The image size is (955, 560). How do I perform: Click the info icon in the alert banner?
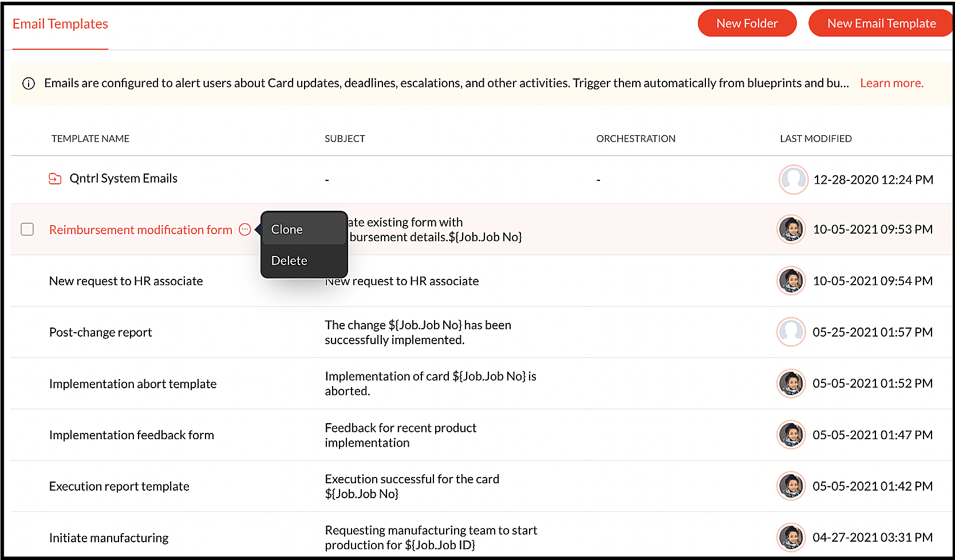(28, 83)
